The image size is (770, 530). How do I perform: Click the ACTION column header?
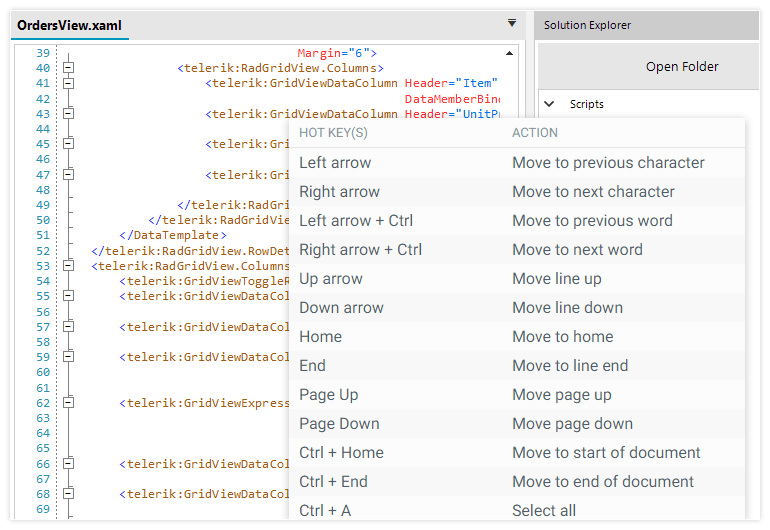(x=535, y=133)
